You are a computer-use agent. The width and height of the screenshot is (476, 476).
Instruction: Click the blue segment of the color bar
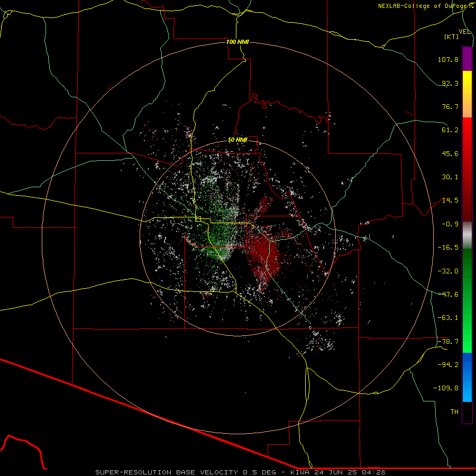pyautogui.click(x=467, y=377)
